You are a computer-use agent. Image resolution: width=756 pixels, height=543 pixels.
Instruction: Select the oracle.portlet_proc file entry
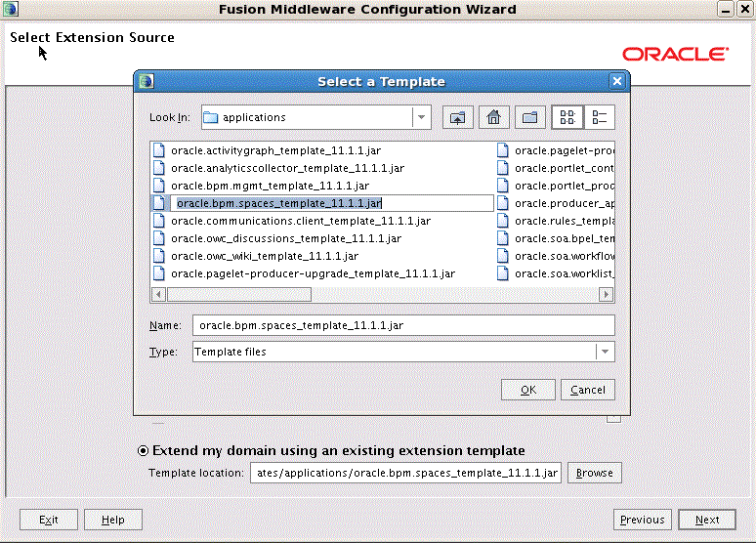pyautogui.click(x=565, y=186)
